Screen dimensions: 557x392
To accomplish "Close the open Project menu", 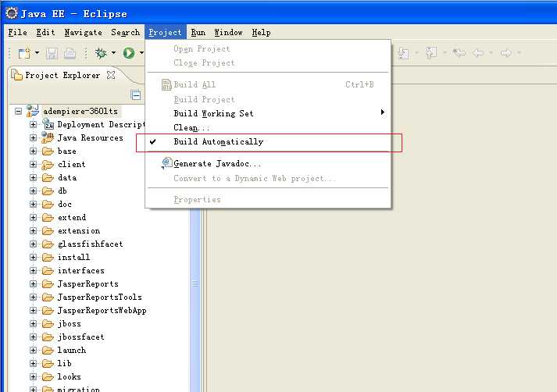I will pyautogui.click(x=165, y=32).
